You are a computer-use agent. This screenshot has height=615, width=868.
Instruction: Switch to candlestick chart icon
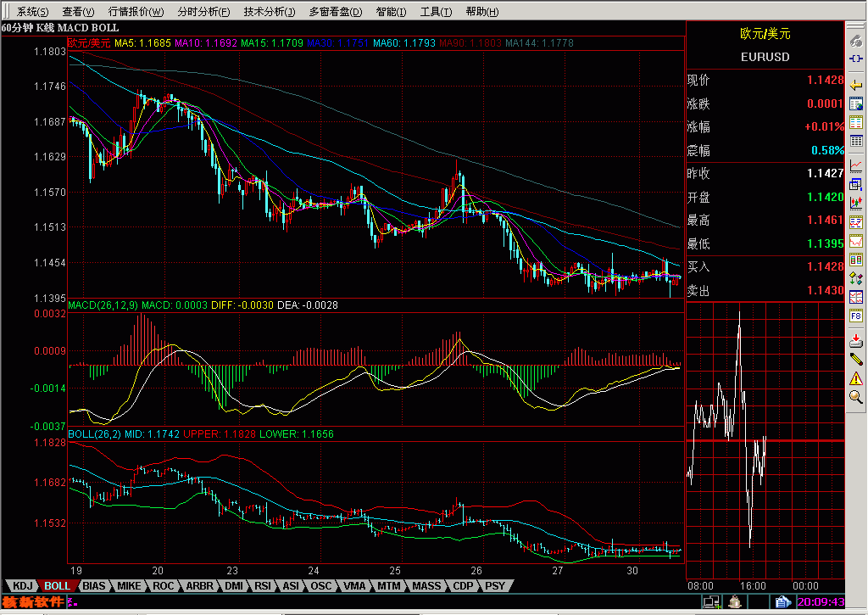tap(856, 203)
